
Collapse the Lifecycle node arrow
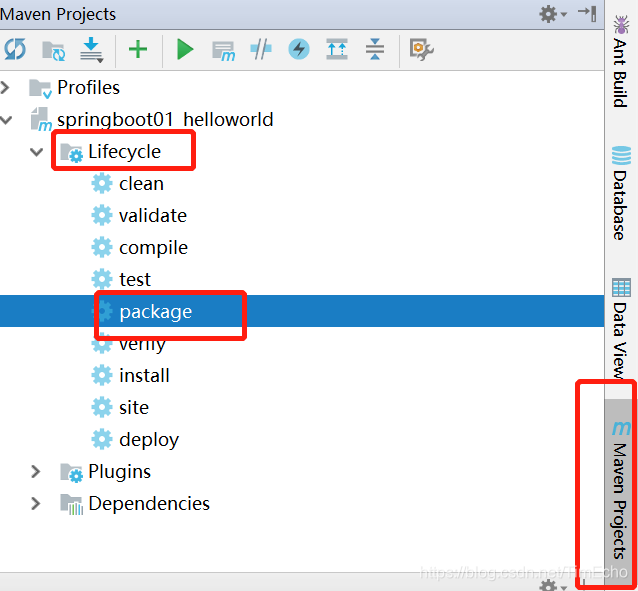[37, 152]
